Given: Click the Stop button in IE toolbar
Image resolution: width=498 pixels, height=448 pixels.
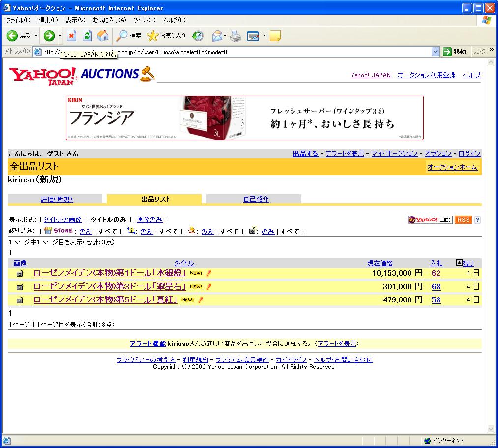Looking at the screenshot, I should tap(72, 36).
